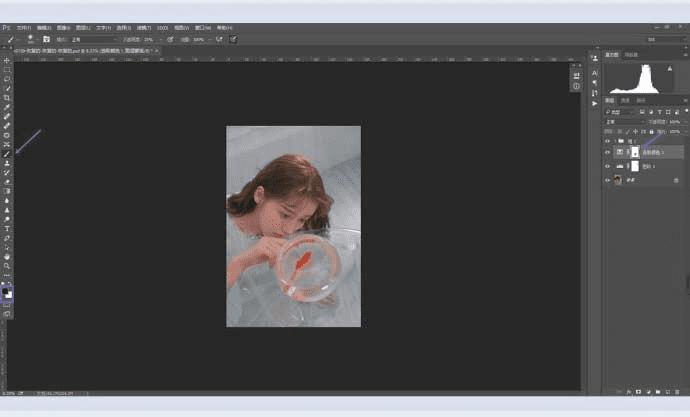Hide the group 组1 layer visibility
Viewport: 690px width, 417px height.
point(607,141)
